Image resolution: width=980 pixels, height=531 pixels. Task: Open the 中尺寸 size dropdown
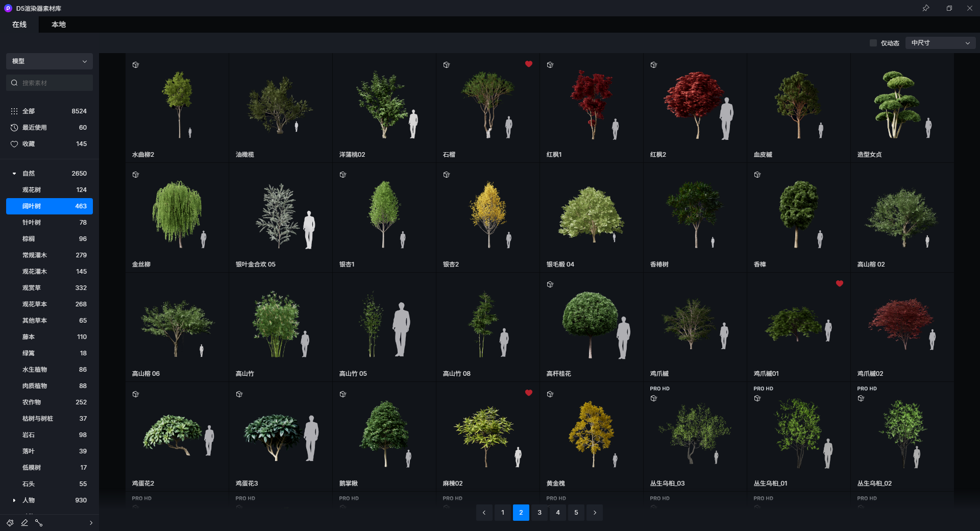(x=940, y=43)
